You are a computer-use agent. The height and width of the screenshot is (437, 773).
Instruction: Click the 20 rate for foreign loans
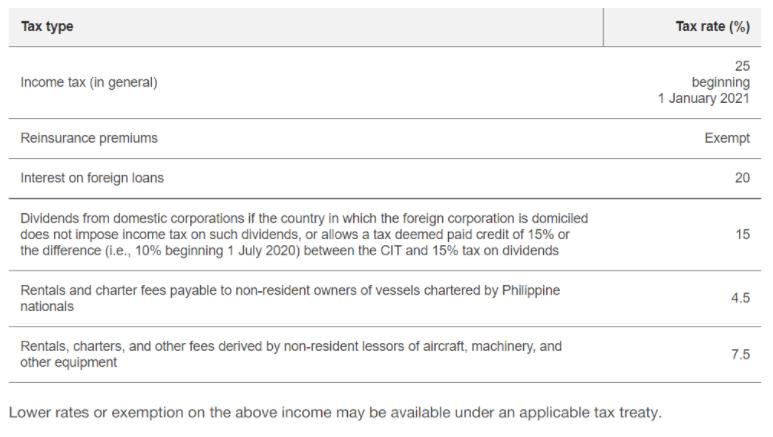coord(741,178)
